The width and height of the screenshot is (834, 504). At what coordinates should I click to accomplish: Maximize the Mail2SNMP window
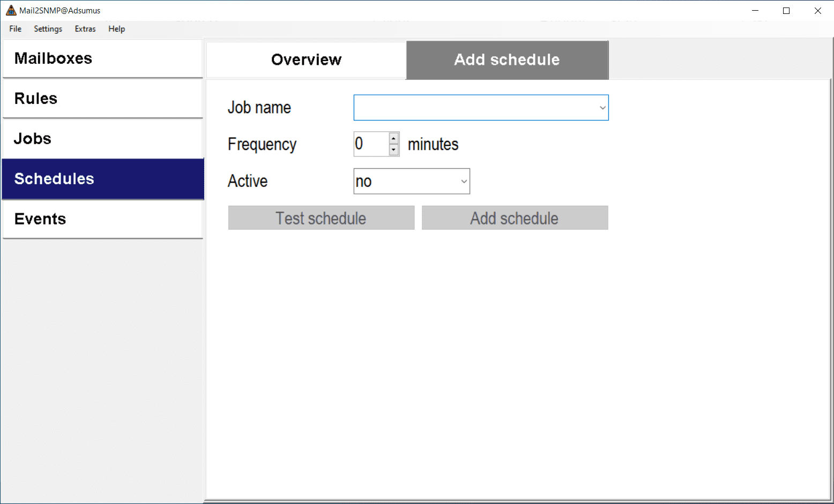click(786, 11)
